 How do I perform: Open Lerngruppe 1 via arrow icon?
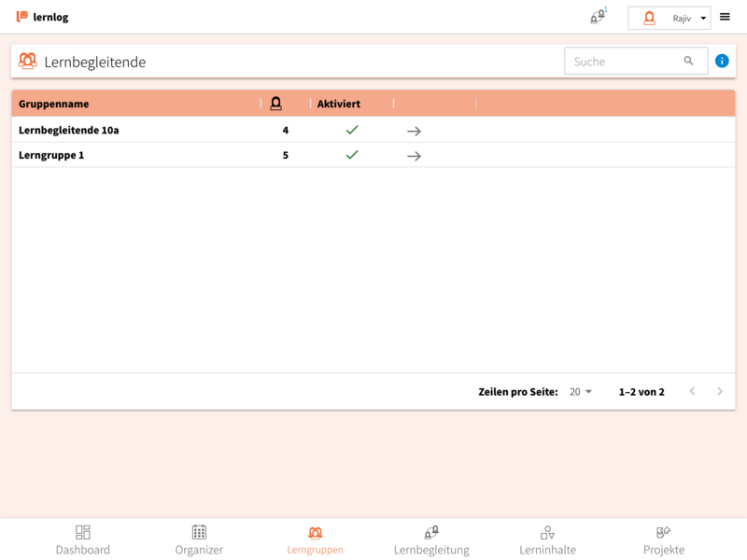click(414, 156)
